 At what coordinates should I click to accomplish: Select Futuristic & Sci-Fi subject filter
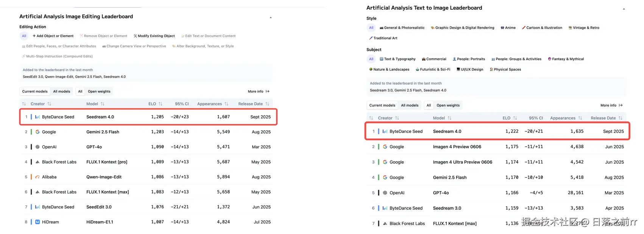(433, 69)
